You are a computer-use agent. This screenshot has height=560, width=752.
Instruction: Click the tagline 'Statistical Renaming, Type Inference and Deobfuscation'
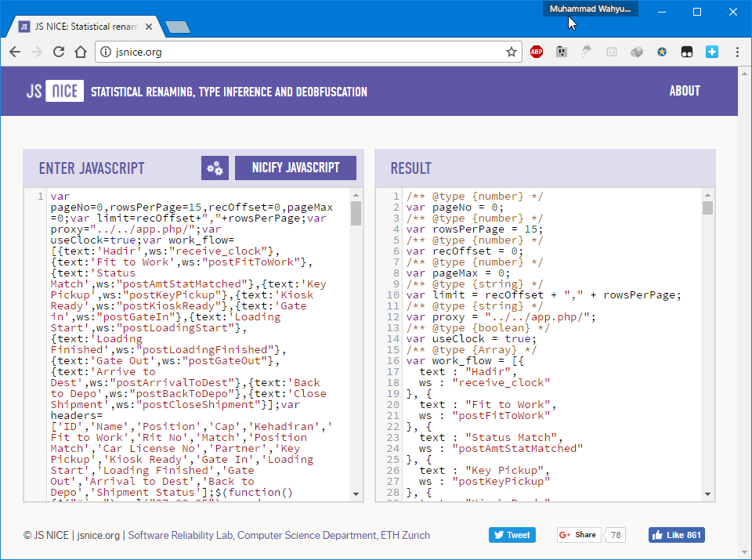(229, 92)
